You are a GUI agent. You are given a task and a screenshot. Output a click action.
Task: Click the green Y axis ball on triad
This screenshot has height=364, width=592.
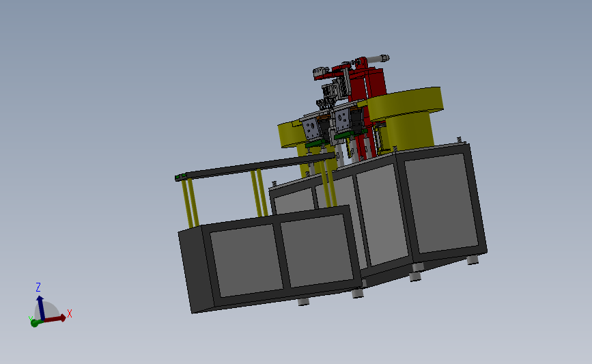35,323
